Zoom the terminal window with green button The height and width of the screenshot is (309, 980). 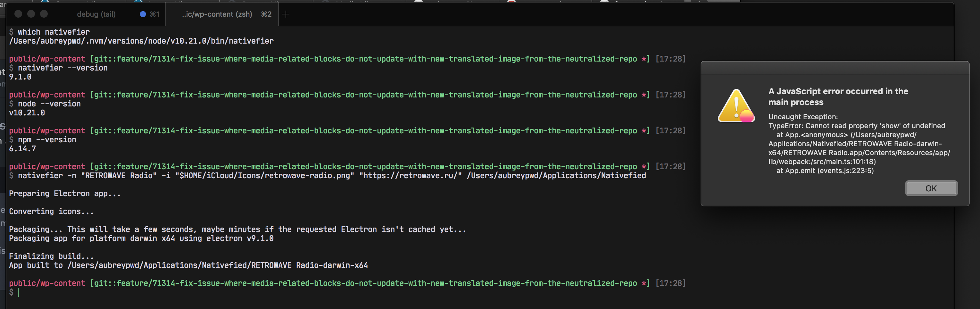44,14
